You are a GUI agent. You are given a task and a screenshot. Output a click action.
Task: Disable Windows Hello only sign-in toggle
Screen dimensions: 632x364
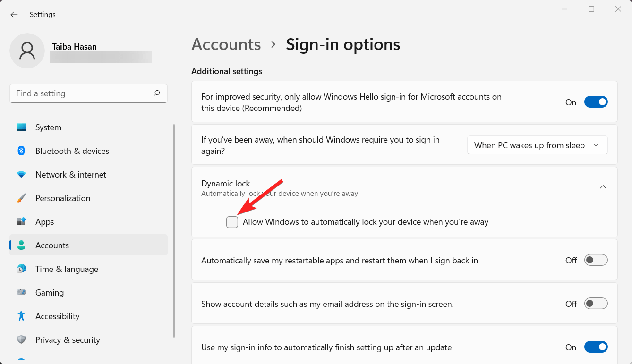596,102
